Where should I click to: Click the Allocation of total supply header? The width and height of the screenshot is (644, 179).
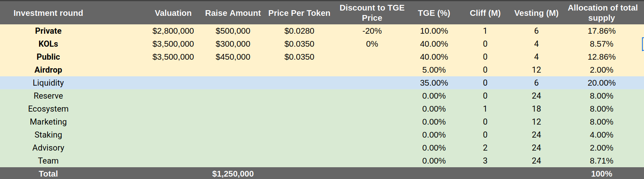(603, 13)
